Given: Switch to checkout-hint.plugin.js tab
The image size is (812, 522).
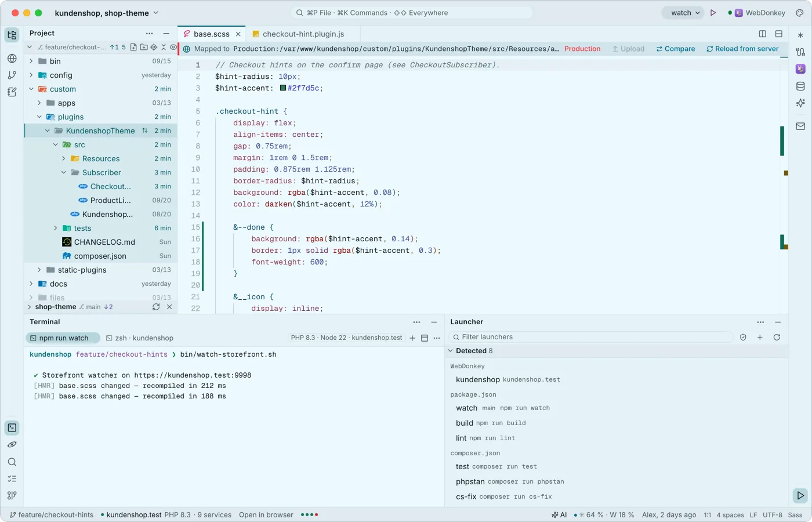Looking at the screenshot, I should click(x=303, y=34).
